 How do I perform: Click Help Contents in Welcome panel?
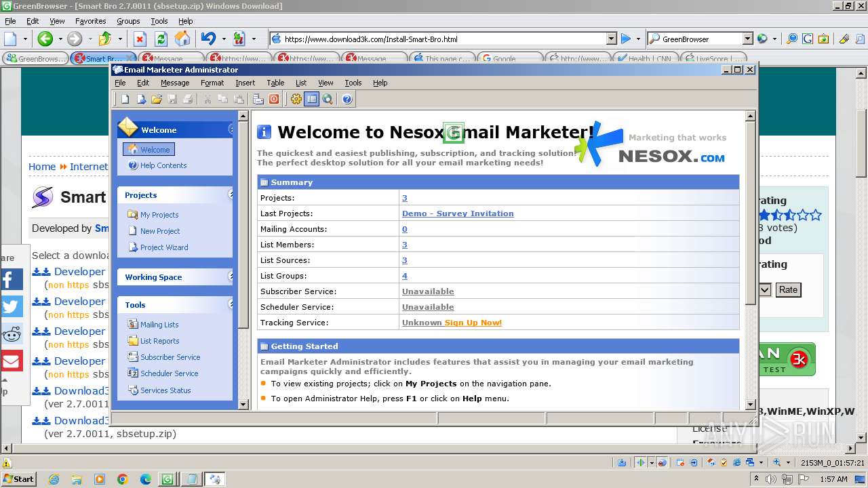click(163, 165)
